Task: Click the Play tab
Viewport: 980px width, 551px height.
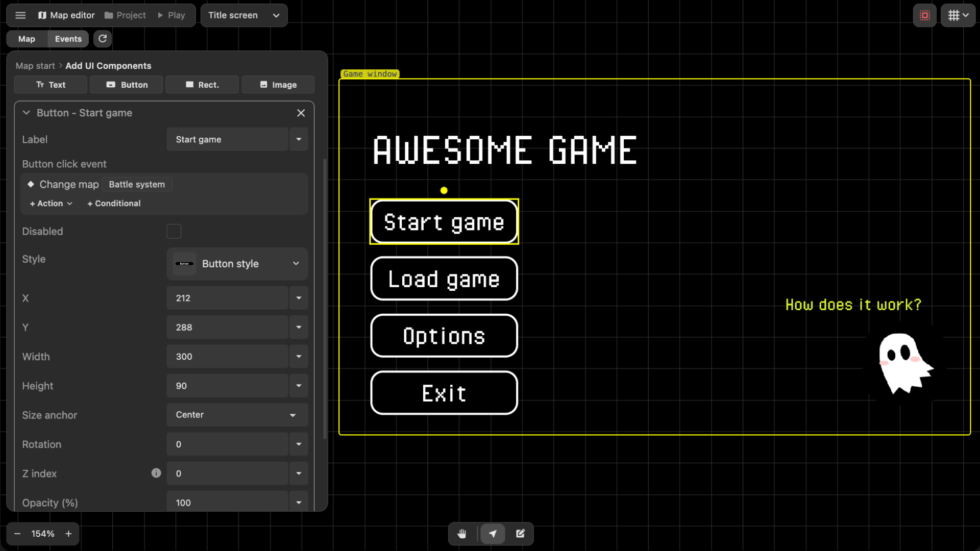Action: point(171,15)
